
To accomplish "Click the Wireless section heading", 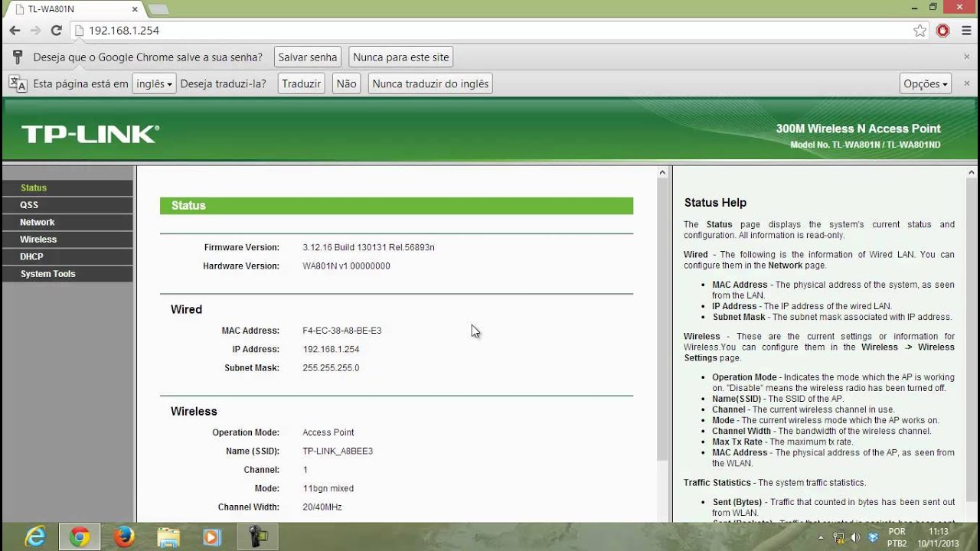I will click(x=194, y=411).
